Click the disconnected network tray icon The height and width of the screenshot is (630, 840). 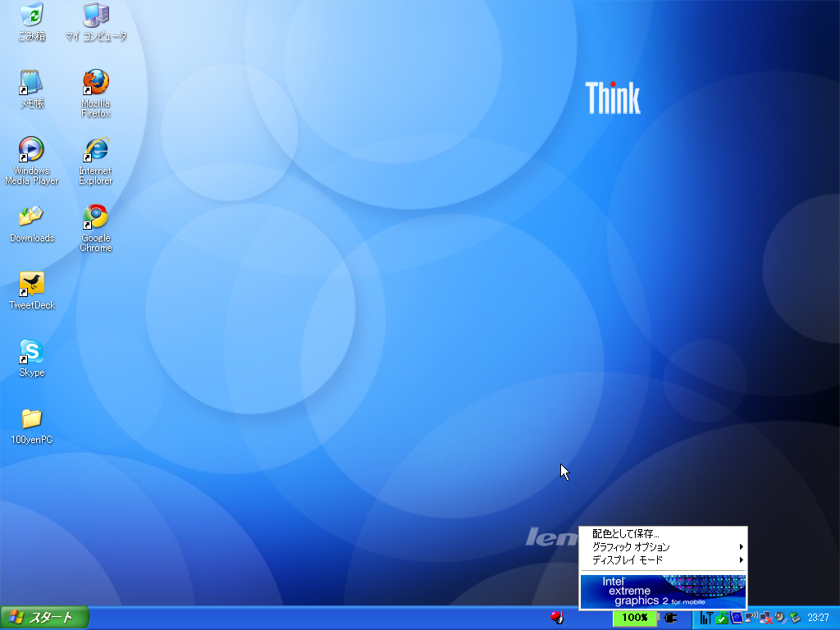click(766, 619)
